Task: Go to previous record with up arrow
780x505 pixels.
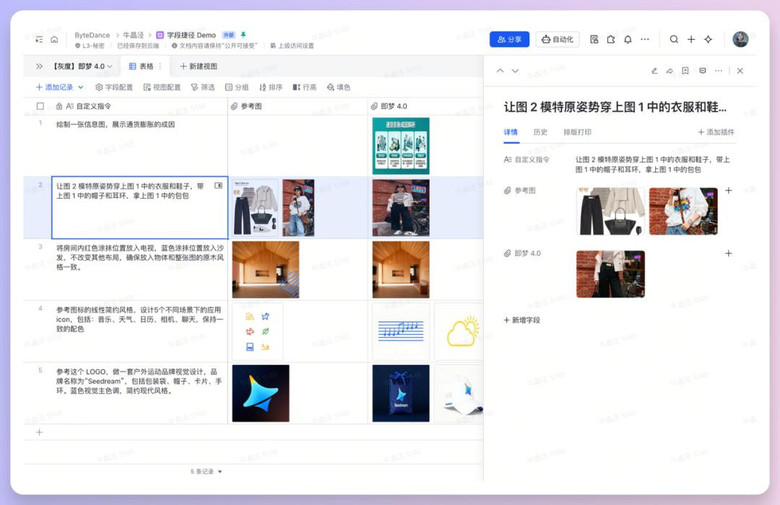Action: [500, 71]
